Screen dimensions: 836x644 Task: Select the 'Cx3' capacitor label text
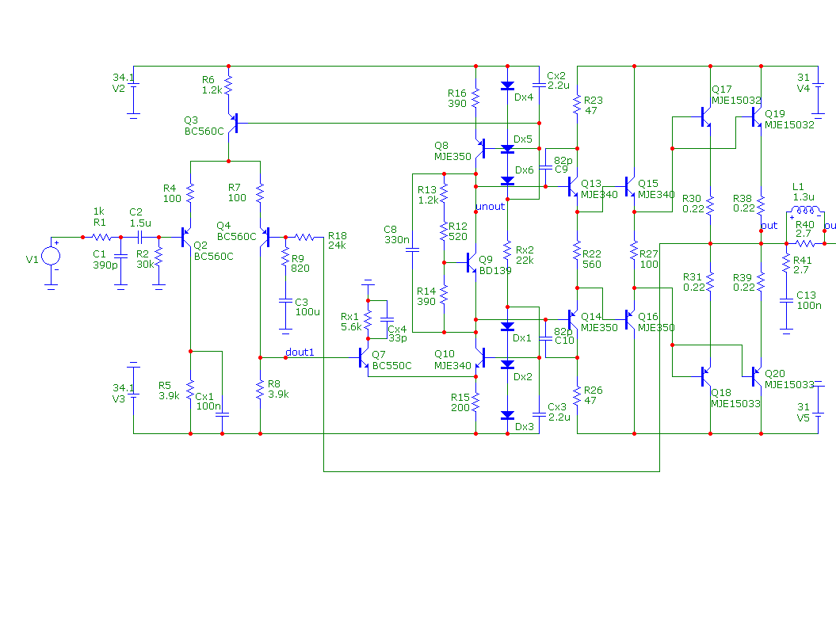point(557,407)
